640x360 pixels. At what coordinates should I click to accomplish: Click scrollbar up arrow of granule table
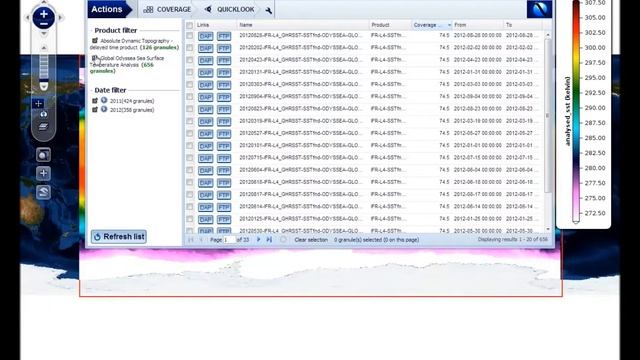[x=547, y=35]
